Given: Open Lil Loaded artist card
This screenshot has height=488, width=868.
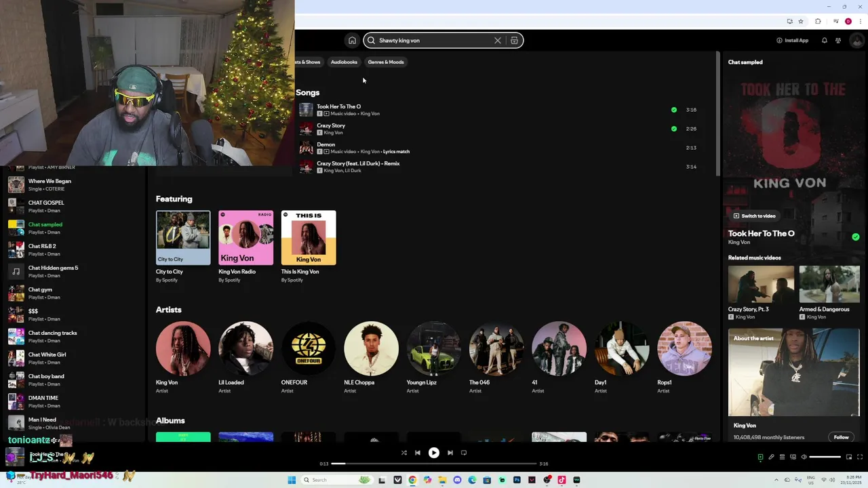Looking at the screenshot, I should (246, 358).
